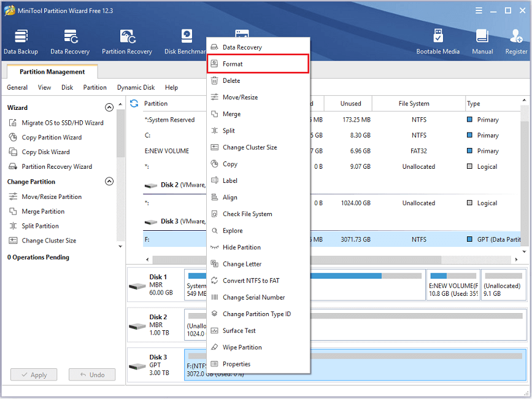532x399 pixels.
Task: Start the Disk Benchmark tool
Action: coord(185,42)
